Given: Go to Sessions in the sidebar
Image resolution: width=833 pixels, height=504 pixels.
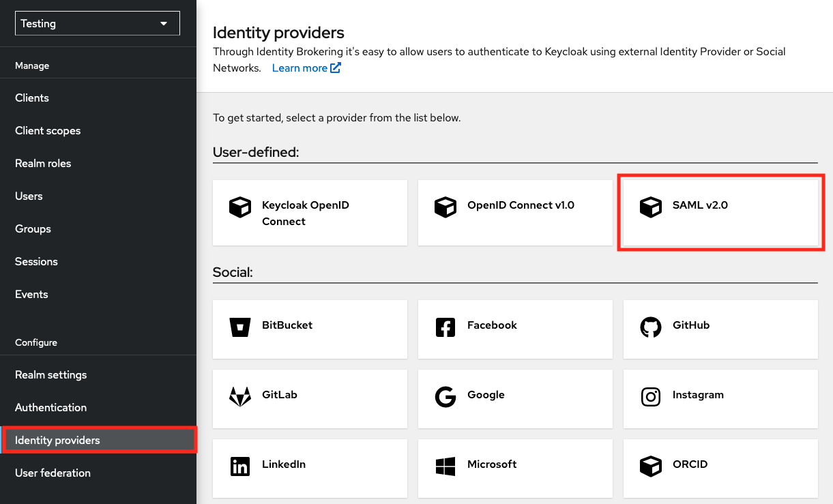Looking at the screenshot, I should pyautogui.click(x=36, y=262).
